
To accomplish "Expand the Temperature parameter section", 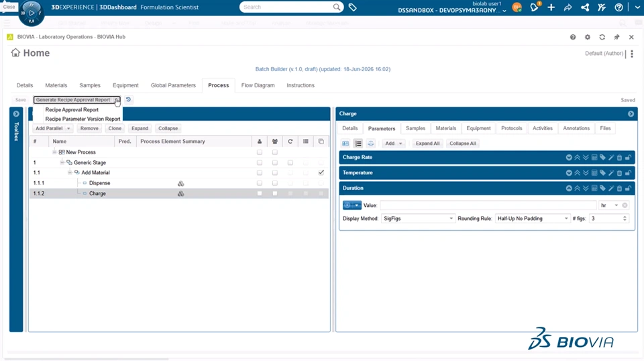I will 568,173.
